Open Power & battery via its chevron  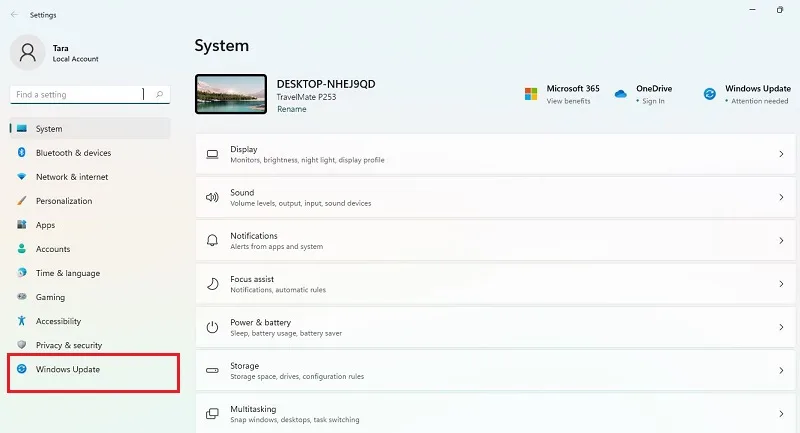point(781,327)
